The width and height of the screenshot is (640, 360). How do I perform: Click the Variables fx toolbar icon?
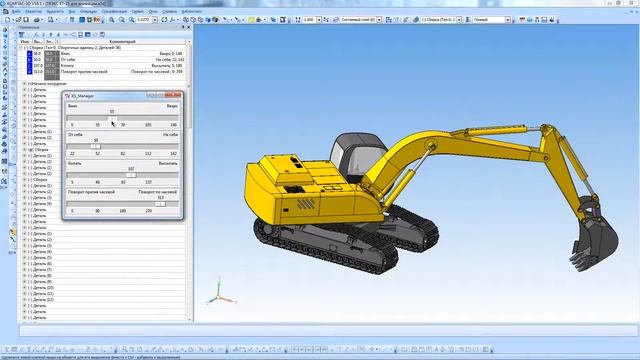pos(97,20)
